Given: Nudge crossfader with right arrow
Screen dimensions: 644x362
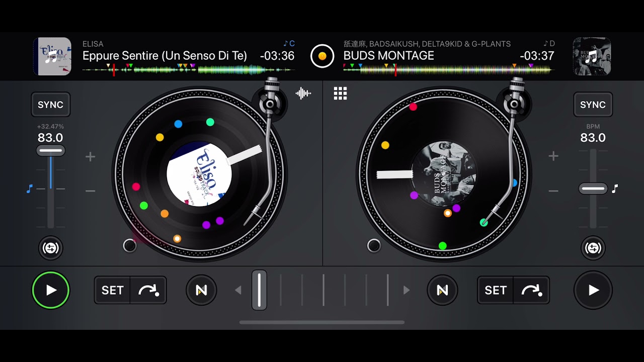Looking at the screenshot, I should point(407,290).
